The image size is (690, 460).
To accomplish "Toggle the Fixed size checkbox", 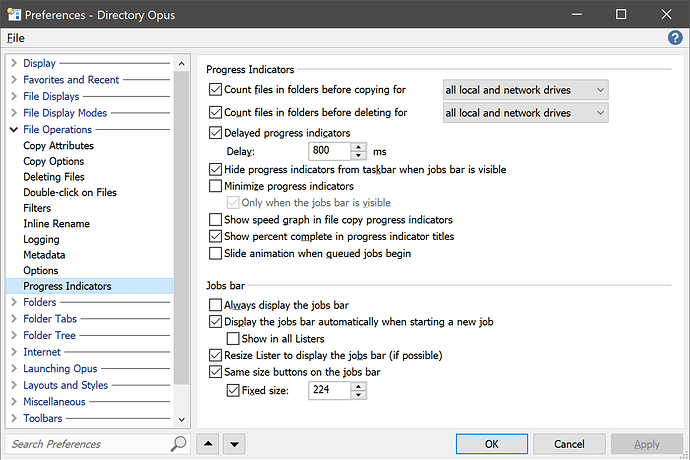I will (x=233, y=390).
